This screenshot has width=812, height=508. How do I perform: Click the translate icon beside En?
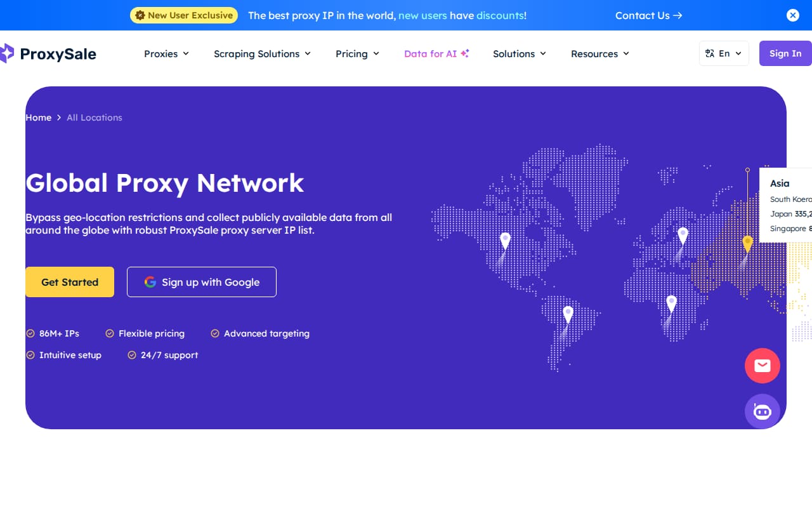[710, 54]
